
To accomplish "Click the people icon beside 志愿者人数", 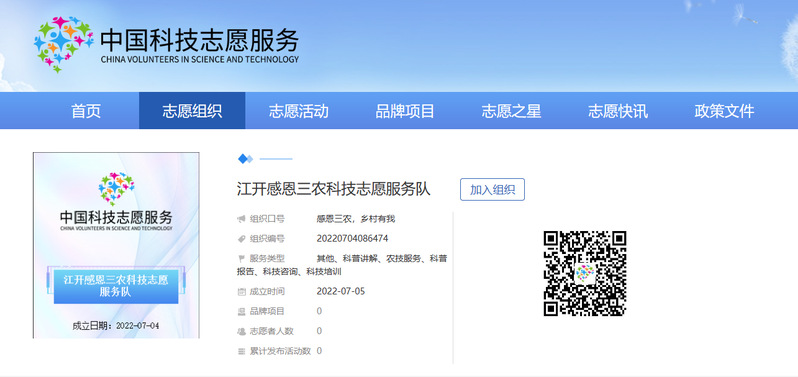I will pos(241,331).
